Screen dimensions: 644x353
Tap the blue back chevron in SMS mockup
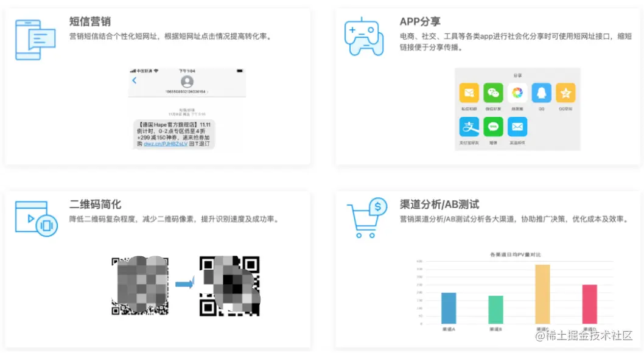(x=135, y=80)
